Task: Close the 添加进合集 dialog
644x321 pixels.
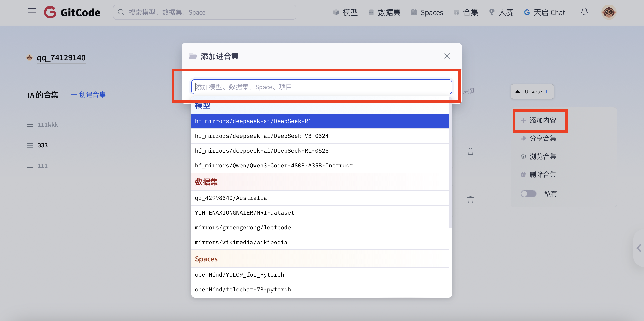Action: tap(447, 56)
